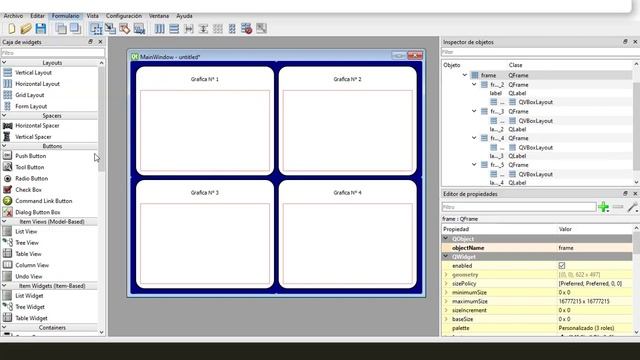Collapse the QWidget property group
Viewport: 640px width, 360px height.
446,257
